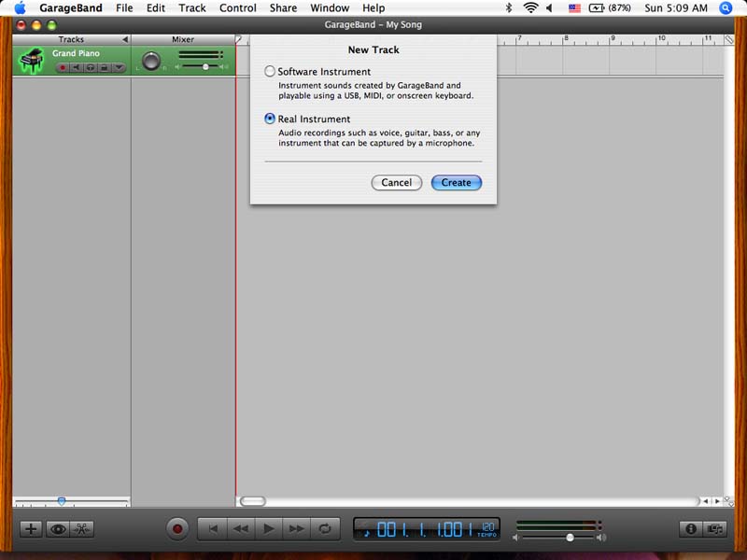Click the Mixer column header

(183, 39)
